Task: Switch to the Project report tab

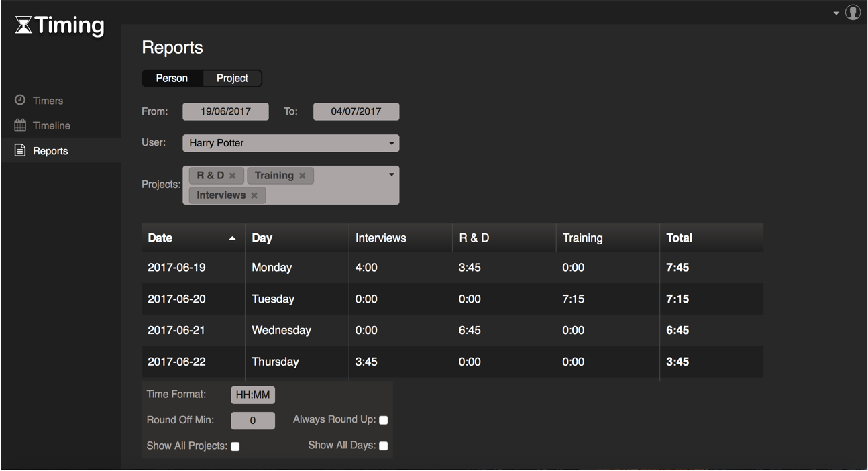Action: tap(232, 78)
